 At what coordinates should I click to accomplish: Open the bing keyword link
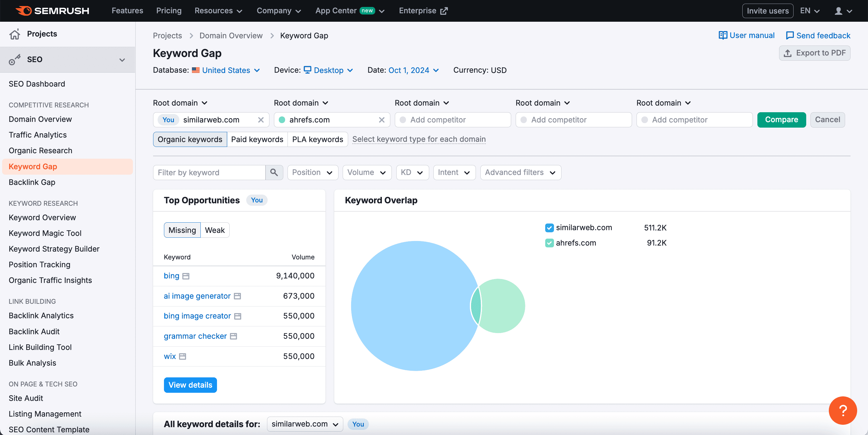171,276
